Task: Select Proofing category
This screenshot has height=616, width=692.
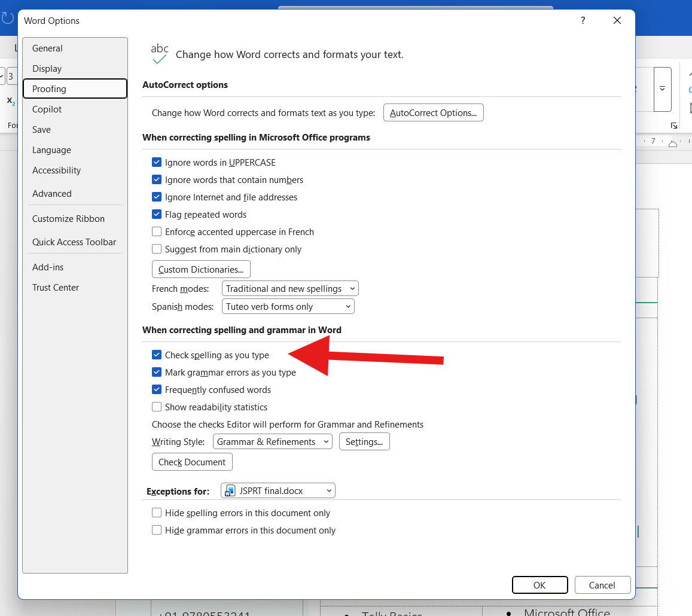Action: [75, 89]
